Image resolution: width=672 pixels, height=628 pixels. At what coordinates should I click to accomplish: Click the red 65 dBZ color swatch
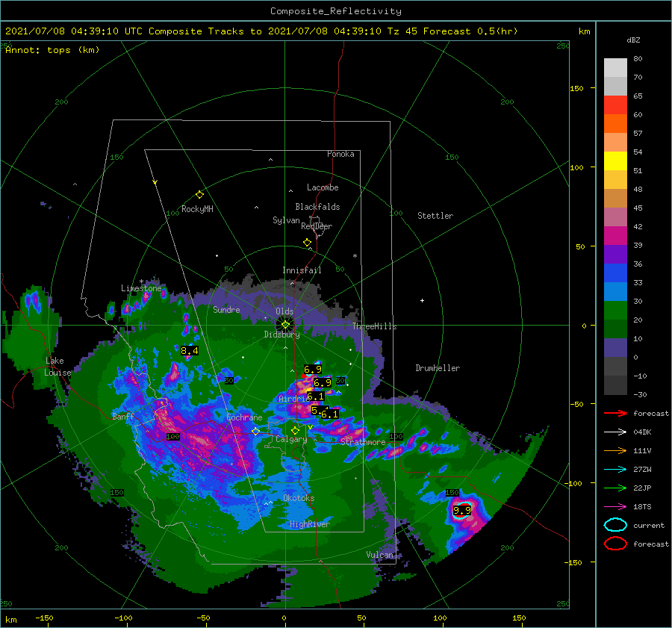[x=615, y=105]
